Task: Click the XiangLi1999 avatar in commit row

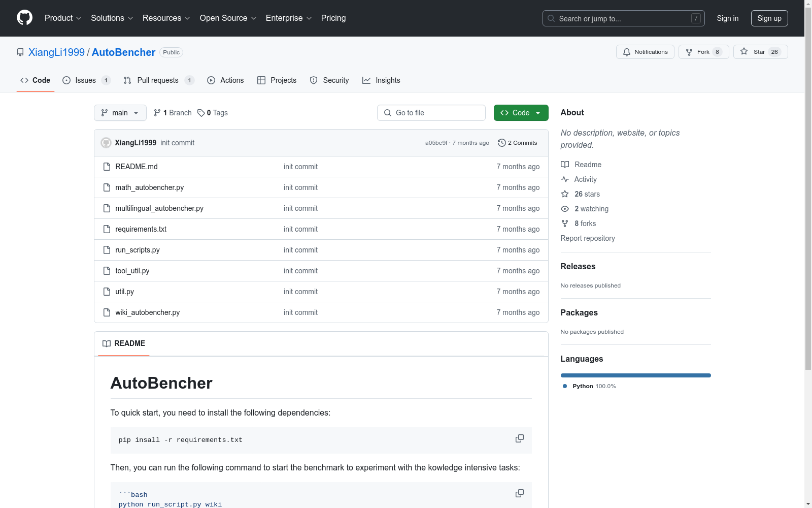Action: tap(106, 143)
